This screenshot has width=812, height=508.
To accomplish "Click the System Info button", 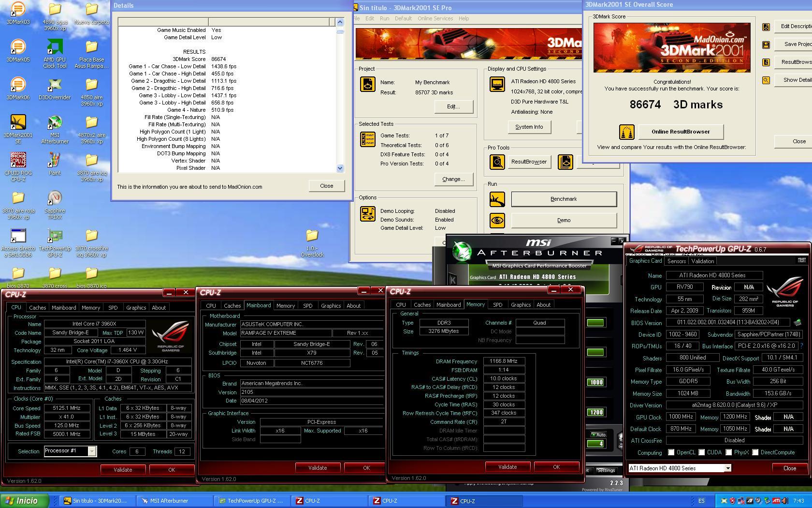I will (529, 127).
